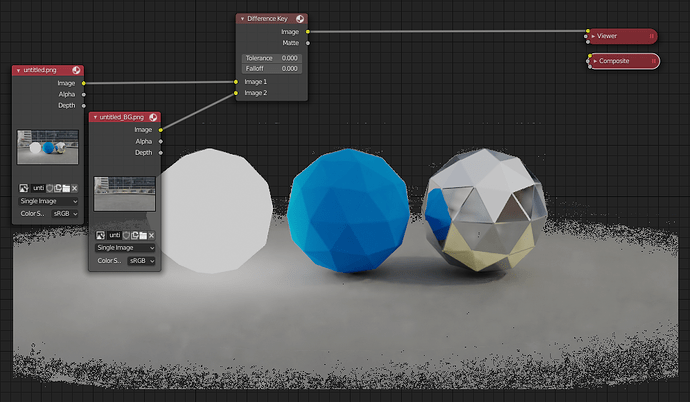Click the untitled.png preview thumbnail with spheres
The height and width of the screenshot is (402, 690).
click(x=48, y=147)
